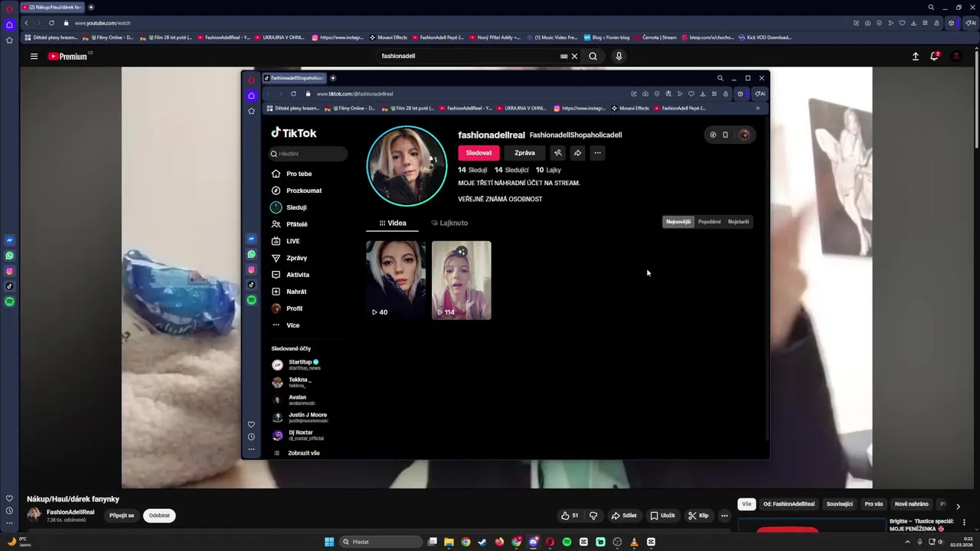Open three-dots menu on TikTok profile
Viewport: 980px width, 551px height.
597,153
